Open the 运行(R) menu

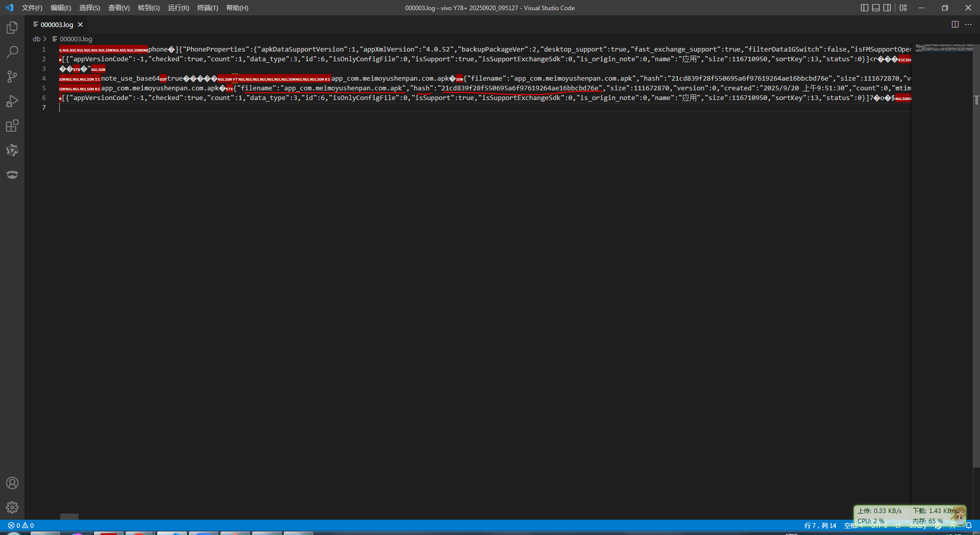pyautogui.click(x=178, y=8)
